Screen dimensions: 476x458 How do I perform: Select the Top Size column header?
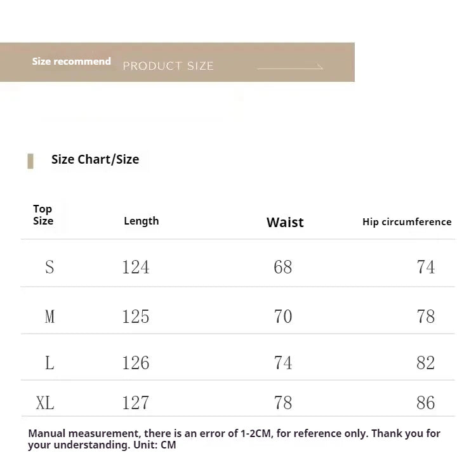[x=43, y=215]
